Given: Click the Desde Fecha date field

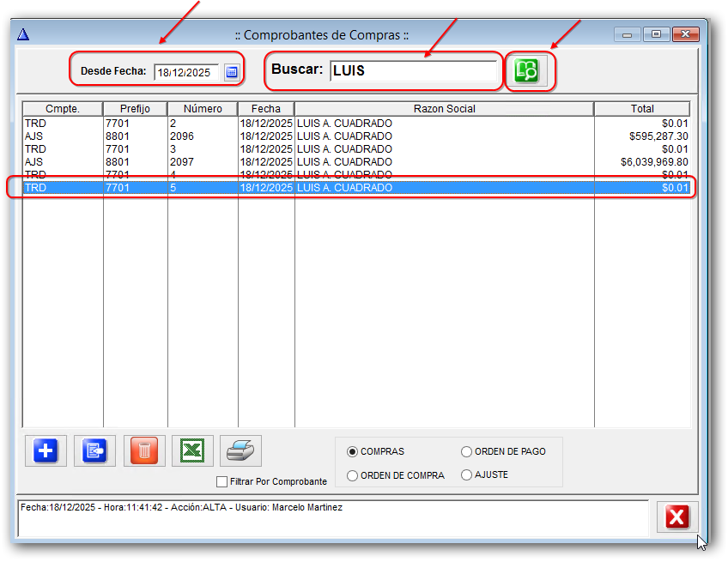Looking at the screenshot, I should point(187,73).
